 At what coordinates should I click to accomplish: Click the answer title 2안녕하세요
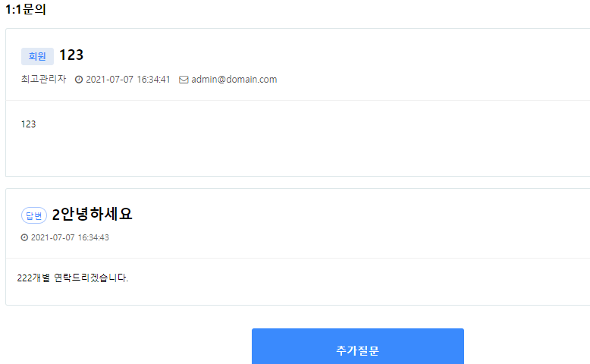click(93, 214)
